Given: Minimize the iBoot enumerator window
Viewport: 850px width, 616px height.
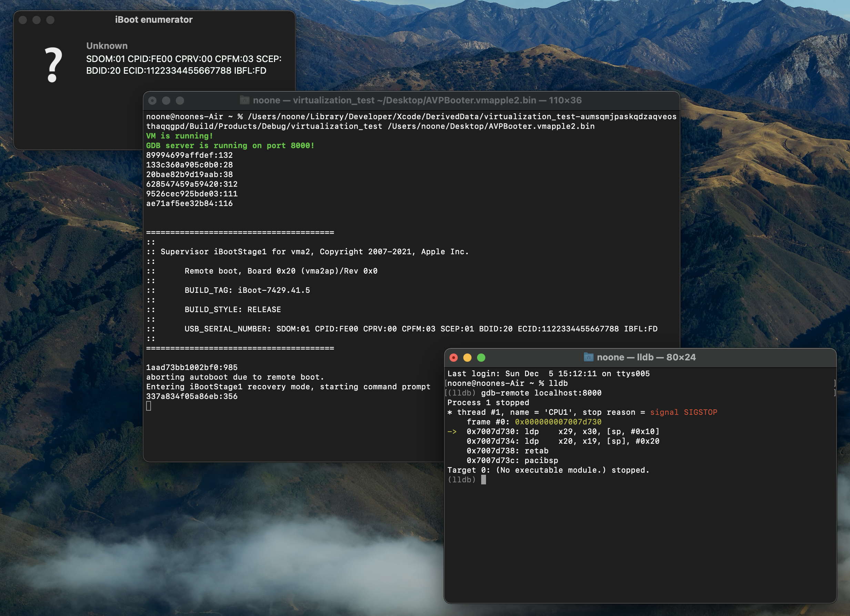Looking at the screenshot, I should coord(36,20).
